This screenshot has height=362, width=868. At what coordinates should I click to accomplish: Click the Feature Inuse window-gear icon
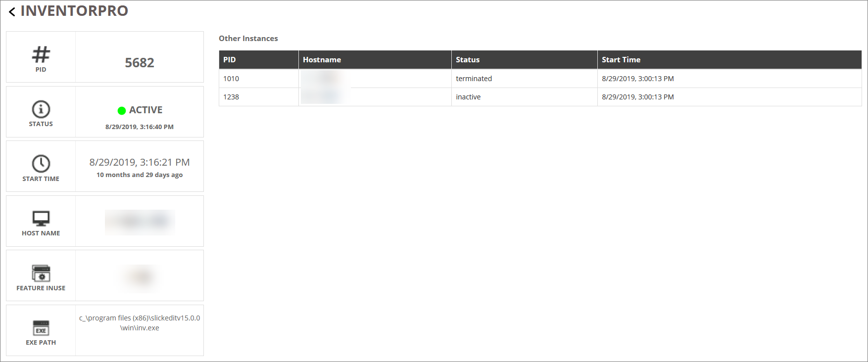[x=41, y=273]
